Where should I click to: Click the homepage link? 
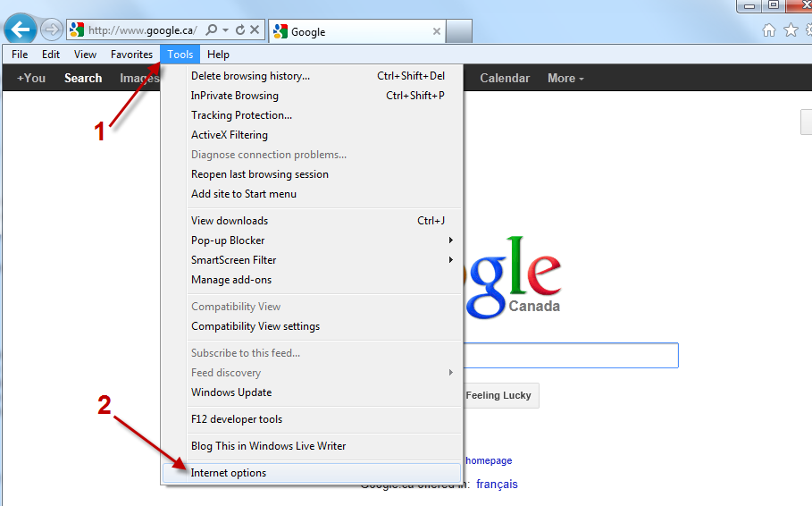pos(489,460)
